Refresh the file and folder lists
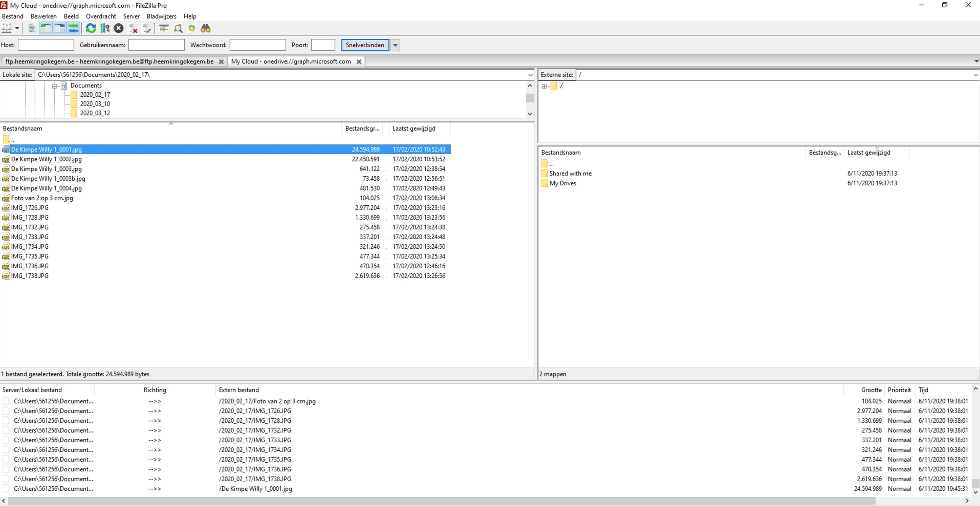The height and width of the screenshot is (506, 980). [x=91, y=28]
